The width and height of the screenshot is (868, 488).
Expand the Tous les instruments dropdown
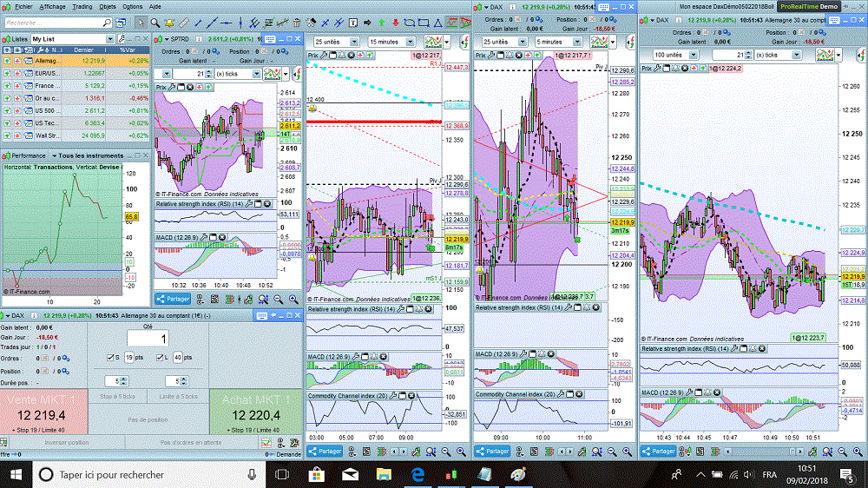click(88, 155)
